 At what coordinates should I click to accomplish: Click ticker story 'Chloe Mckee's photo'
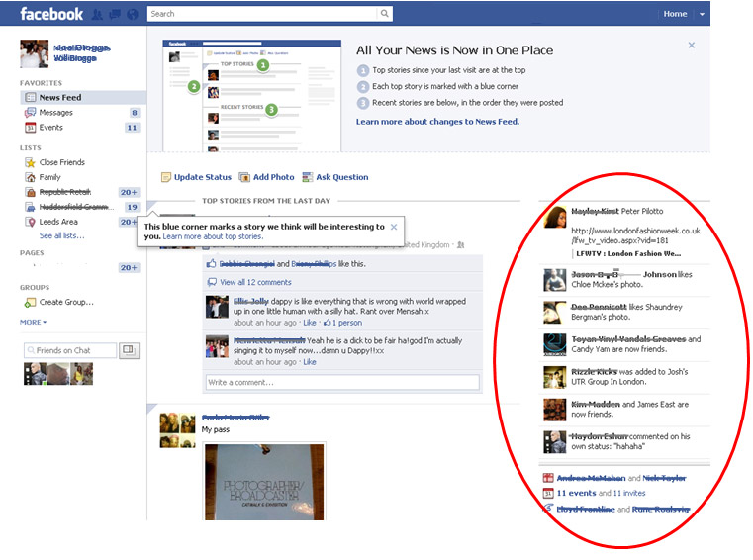624,280
